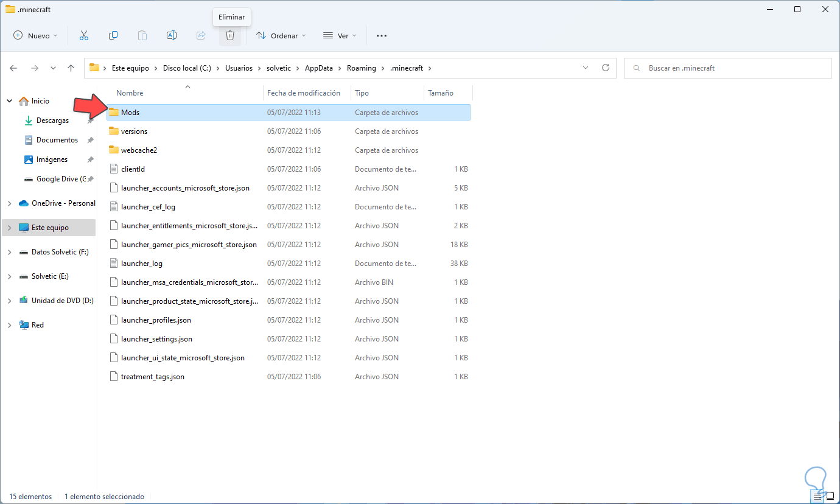Viewport: 840px width, 504px height.
Task: Sort by Fecha de modificación column header
Action: 303,93
